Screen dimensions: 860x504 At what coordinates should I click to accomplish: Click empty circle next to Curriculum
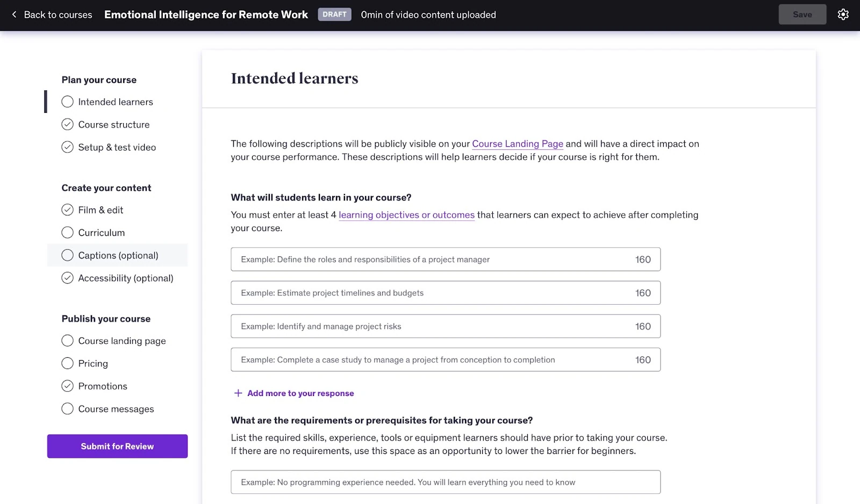point(67,233)
